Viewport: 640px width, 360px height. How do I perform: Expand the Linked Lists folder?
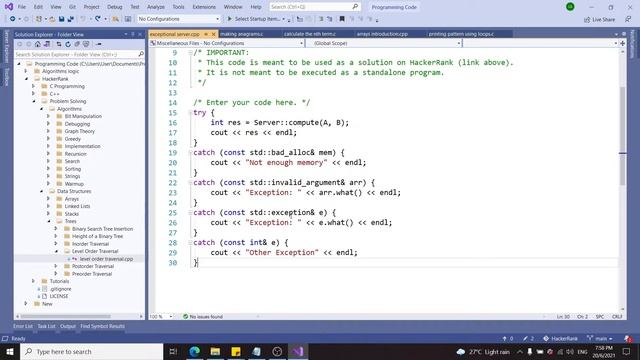(49, 206)
